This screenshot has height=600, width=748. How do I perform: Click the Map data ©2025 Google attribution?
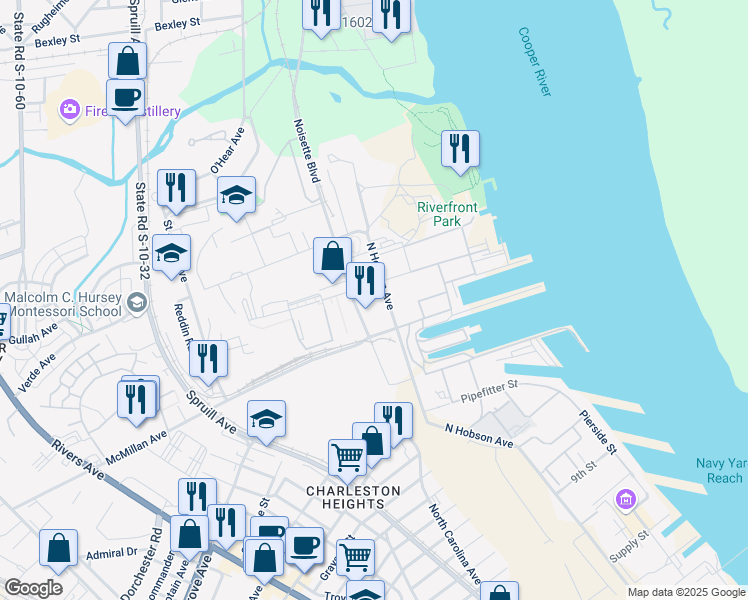pos(687,593)
